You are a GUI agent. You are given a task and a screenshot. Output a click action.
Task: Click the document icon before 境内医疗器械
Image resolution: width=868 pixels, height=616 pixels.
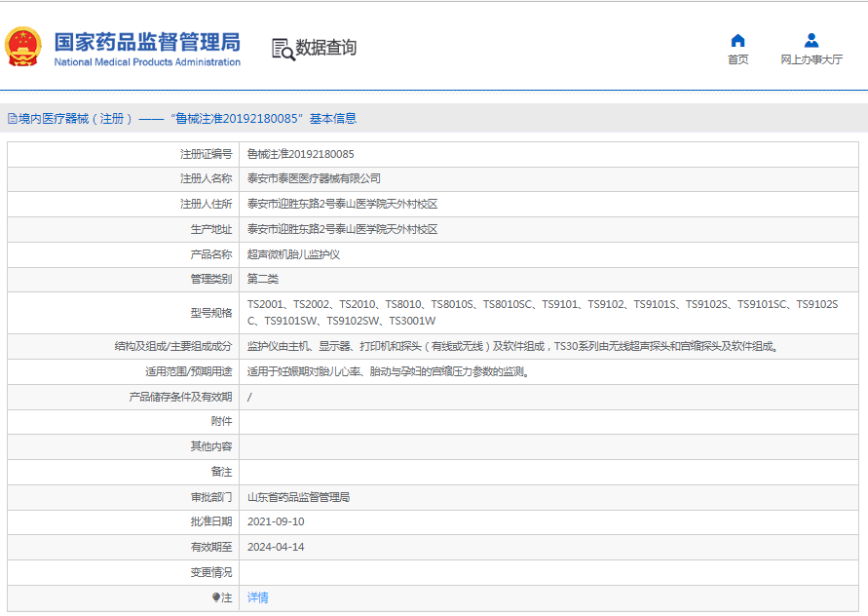click(13, 119)
